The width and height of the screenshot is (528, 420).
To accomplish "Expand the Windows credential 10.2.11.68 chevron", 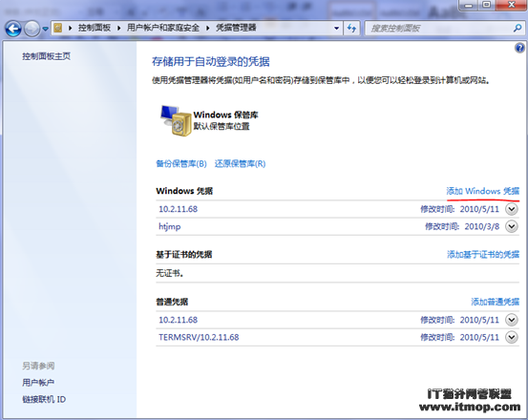I will pyautogui.click(x=512, y=209).
